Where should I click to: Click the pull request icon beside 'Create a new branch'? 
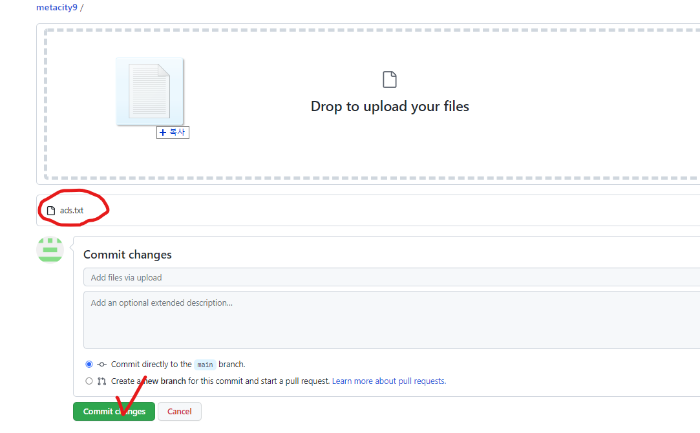[x=102, y=381]
